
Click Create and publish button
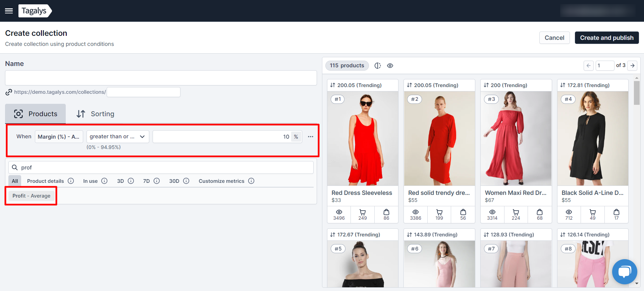607,38
